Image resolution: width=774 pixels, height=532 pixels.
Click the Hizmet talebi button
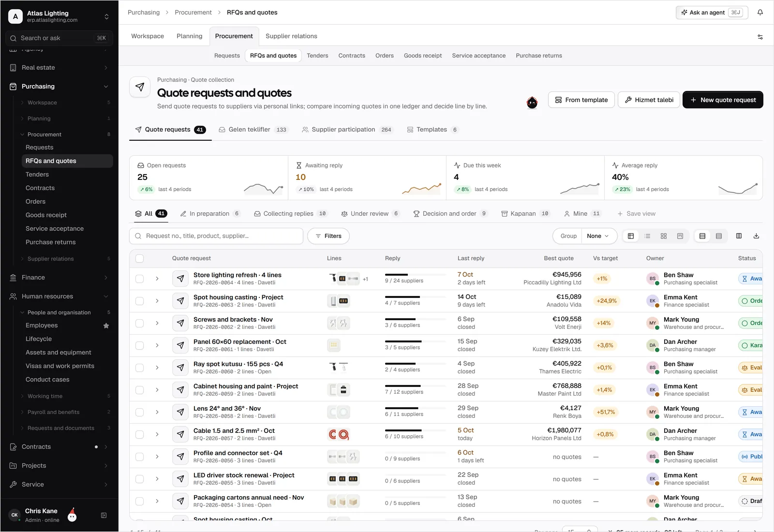coord(649,100)
